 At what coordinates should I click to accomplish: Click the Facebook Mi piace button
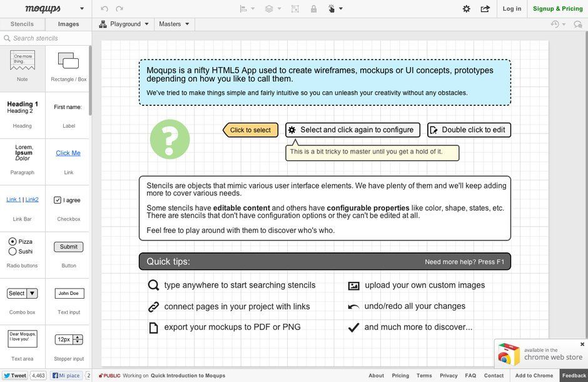tap(66, 376)
